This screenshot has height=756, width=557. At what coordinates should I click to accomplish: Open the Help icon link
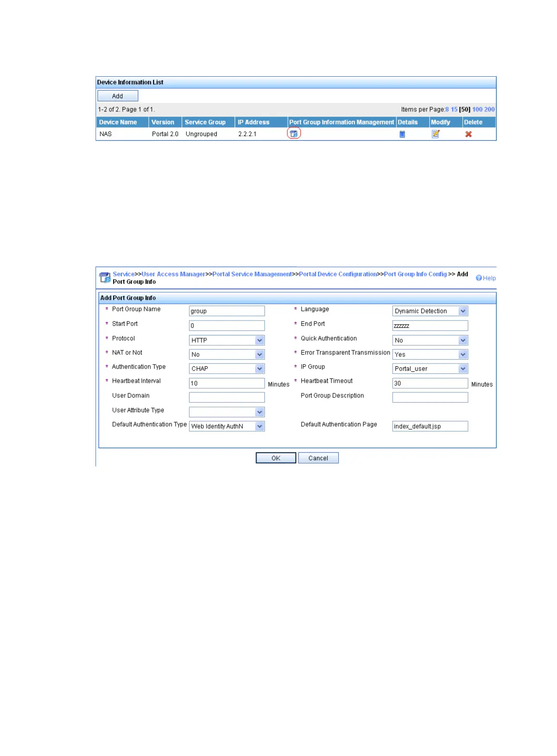[x=486, y=278]
